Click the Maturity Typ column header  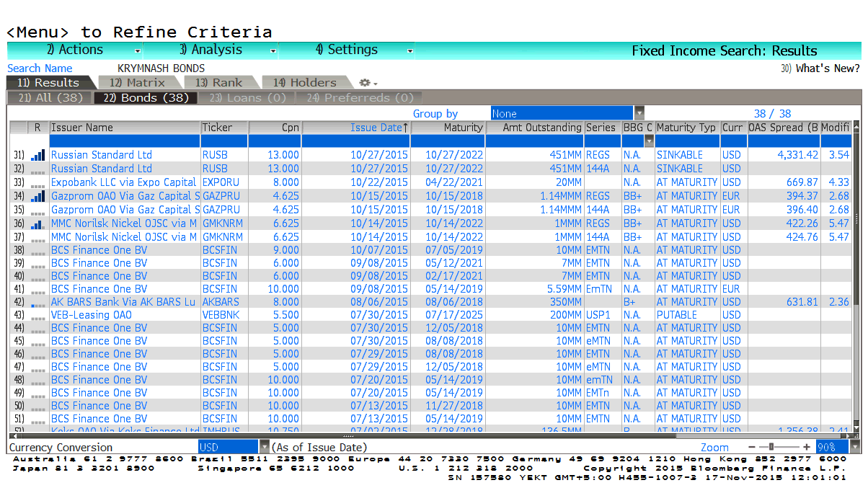686,128
